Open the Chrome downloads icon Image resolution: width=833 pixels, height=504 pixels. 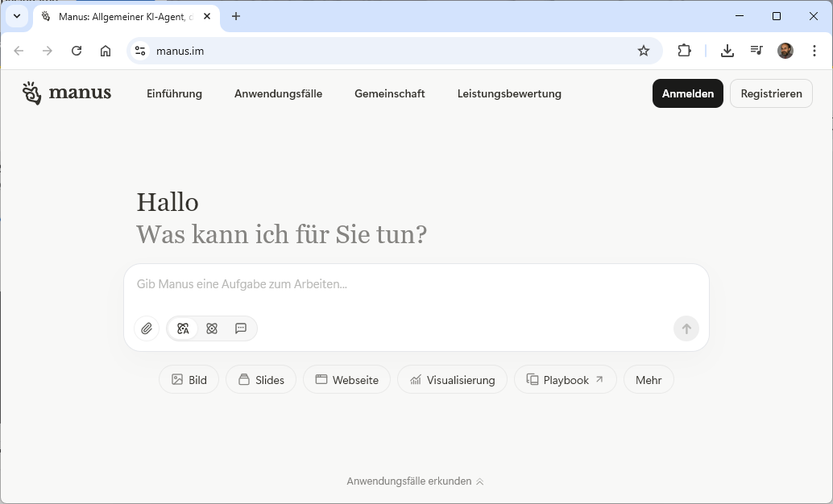727,51
